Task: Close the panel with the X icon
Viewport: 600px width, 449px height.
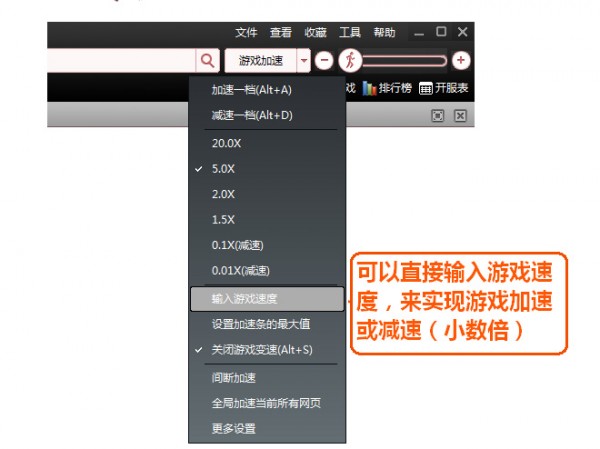Action: pos(460,116)
